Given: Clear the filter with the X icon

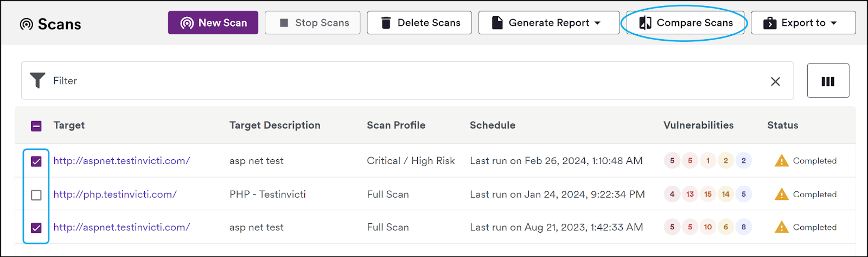Looking at the screenshot, I should tap(775, 82).
